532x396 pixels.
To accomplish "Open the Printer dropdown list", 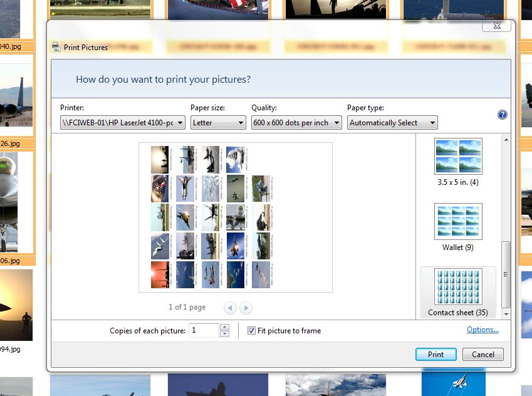I will click(x=123, y=123).
